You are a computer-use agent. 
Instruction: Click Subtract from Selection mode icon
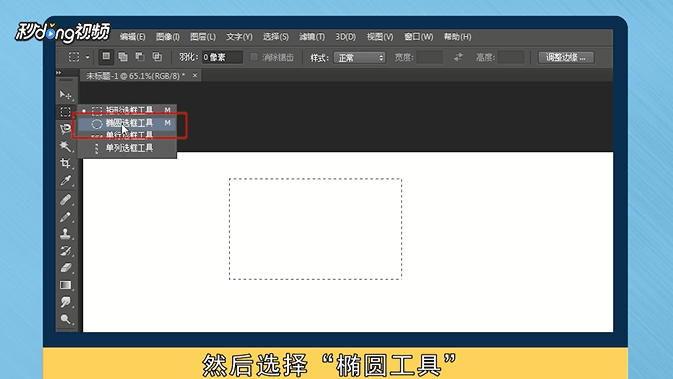(140, 57)
